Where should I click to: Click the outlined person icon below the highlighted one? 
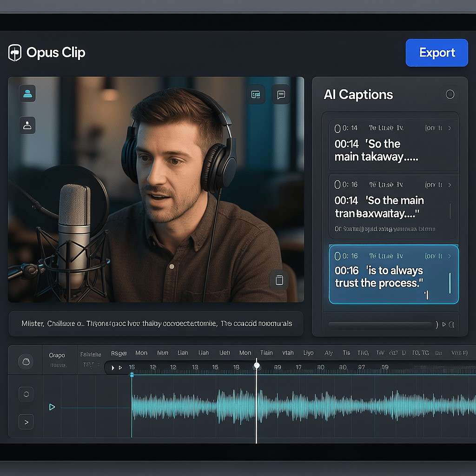coord(27,125)
